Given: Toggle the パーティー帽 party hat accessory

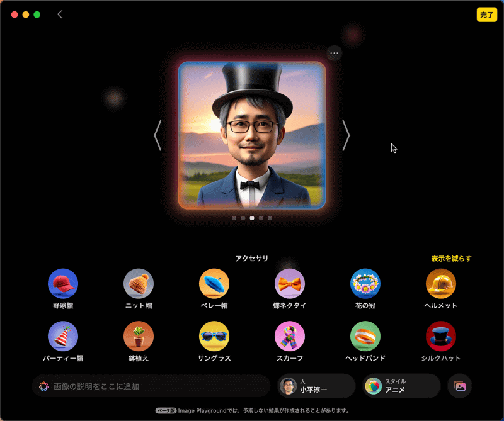Looking at the screenshot, I should point(62,339).
